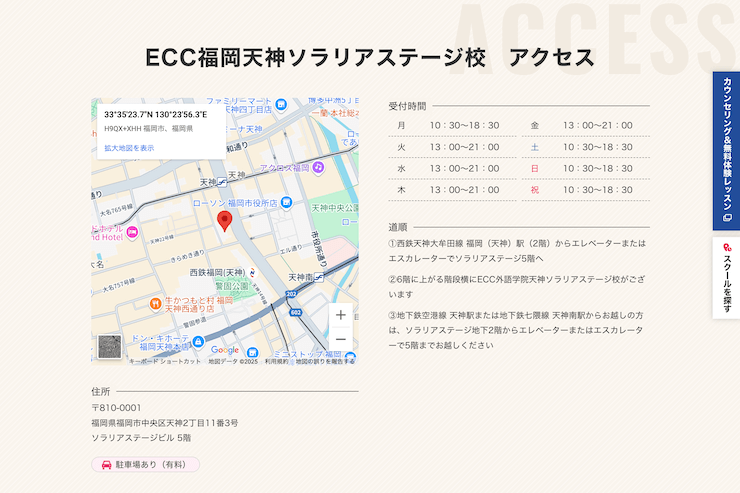Click 天神中央公園 label on map

pyautogui.click(x=335, y=208)
